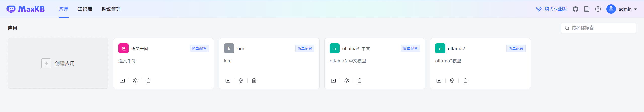
Task: Click the MaxKB logo
Action: [x=26, y=9]
